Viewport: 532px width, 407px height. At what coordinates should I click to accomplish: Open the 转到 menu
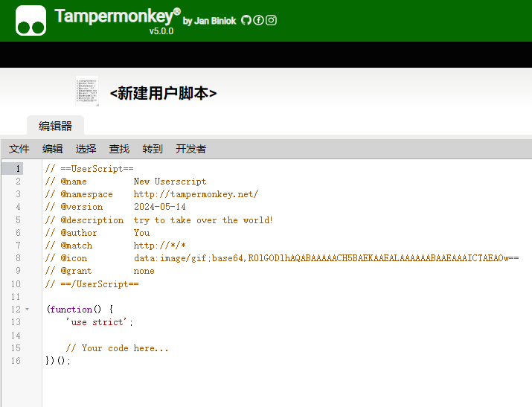[153, 149]
